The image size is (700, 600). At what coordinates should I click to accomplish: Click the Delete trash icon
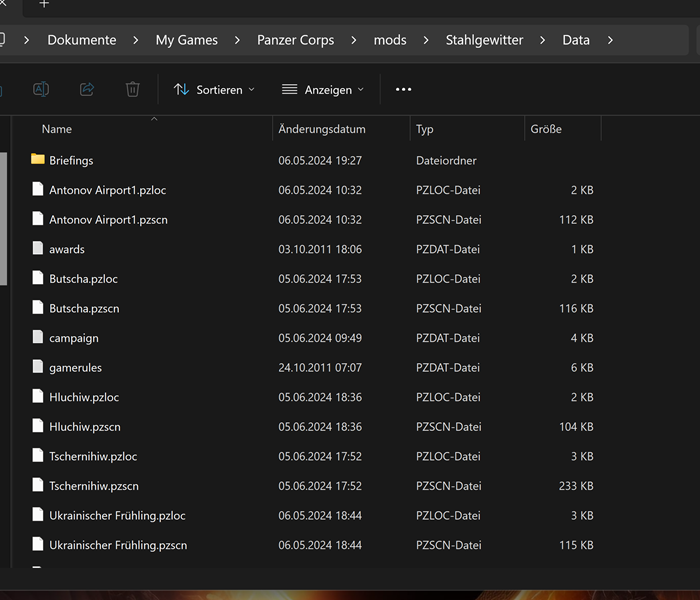[x=133, y=89]
